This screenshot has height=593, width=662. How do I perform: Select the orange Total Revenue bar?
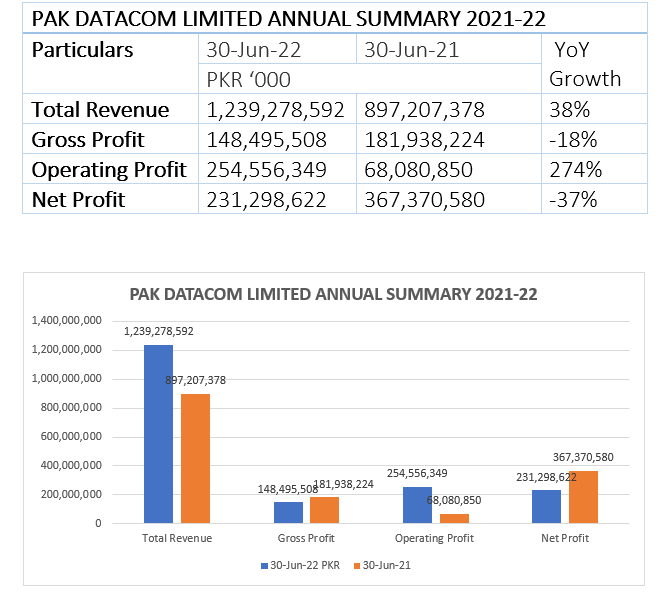click(195, 458)
